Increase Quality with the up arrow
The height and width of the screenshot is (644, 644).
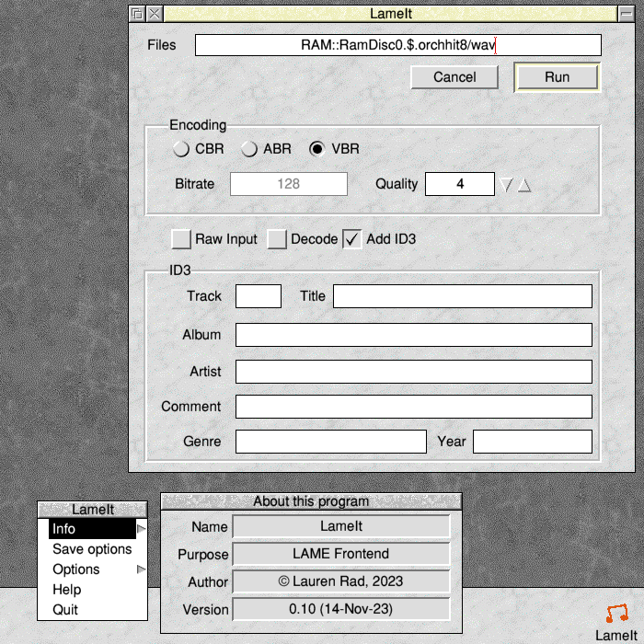coord(523,185)
